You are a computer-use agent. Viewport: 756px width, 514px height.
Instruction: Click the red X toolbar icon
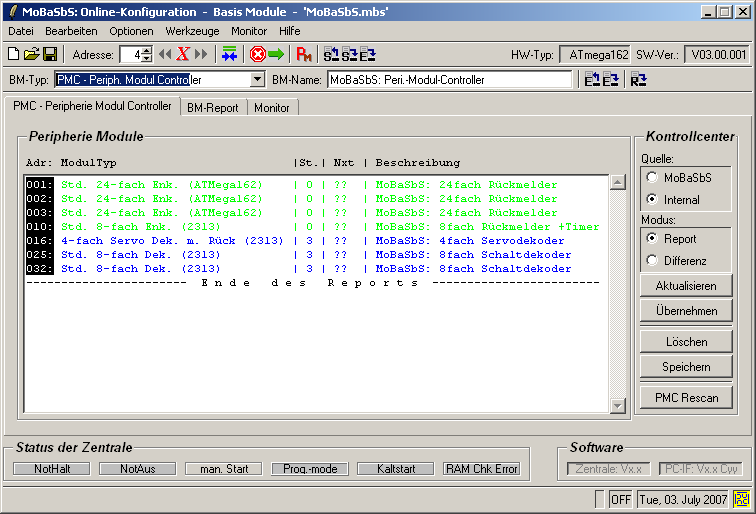coord(183,54)
